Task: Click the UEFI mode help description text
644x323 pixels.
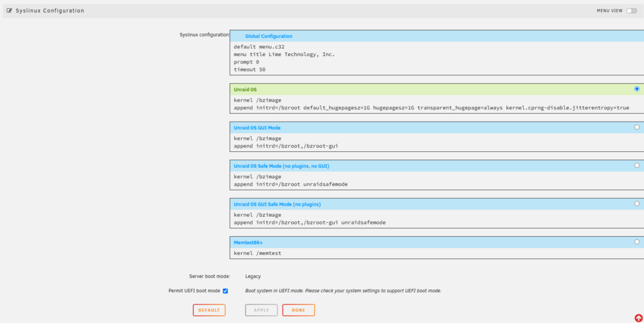Action: coord(343,291)
